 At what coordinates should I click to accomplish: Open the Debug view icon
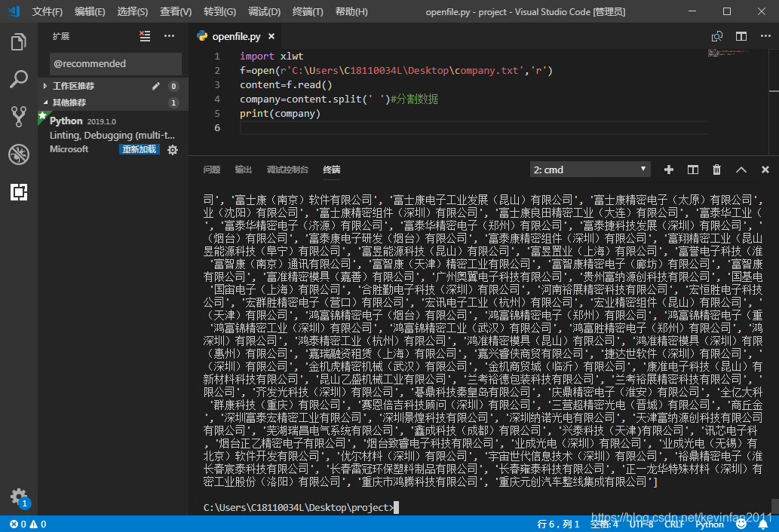point(18,154)
